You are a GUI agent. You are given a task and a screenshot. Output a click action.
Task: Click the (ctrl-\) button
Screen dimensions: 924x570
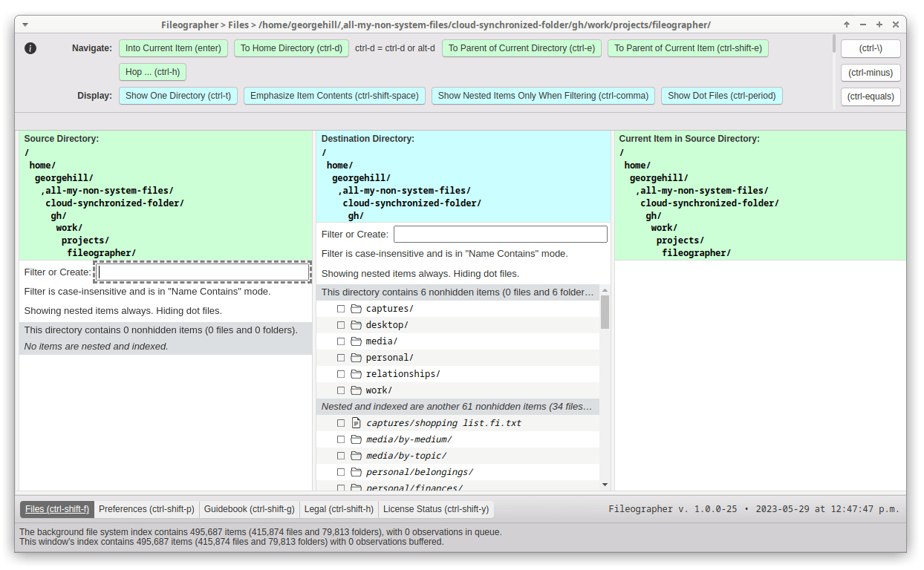pyautogui.click(x=871, y=48)
